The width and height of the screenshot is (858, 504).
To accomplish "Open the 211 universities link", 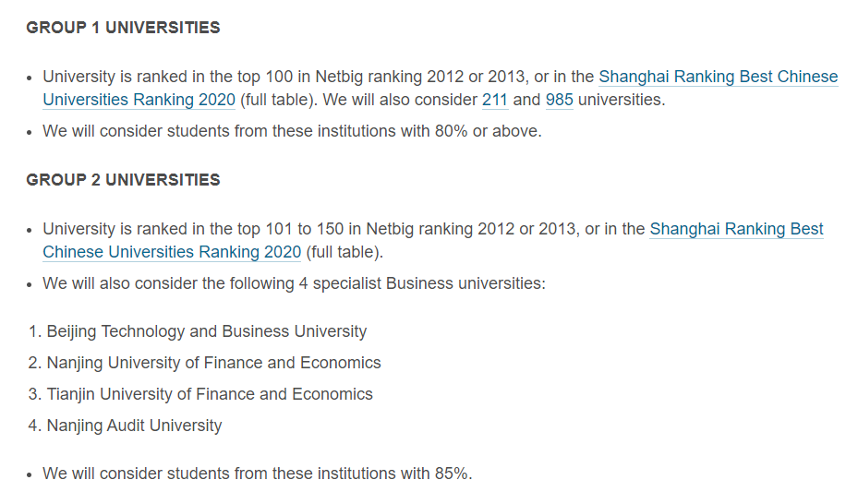I will (x=495, y=100).
